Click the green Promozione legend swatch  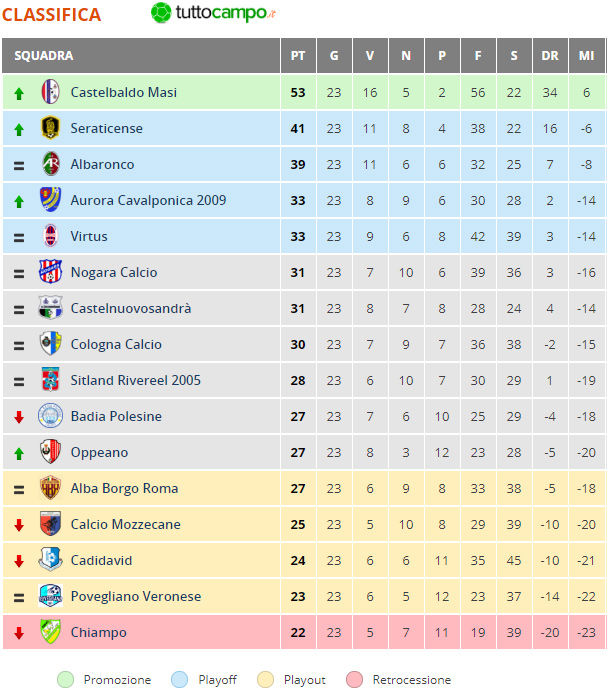coord(66,680)
